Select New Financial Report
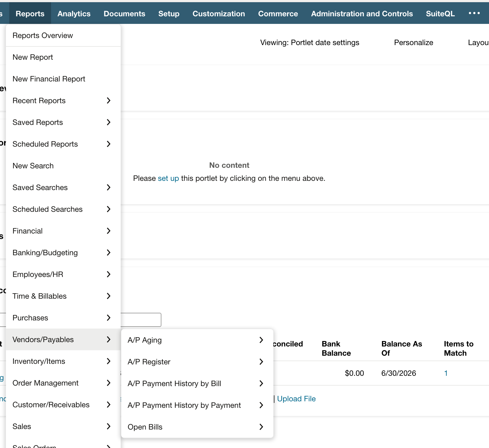The image size is (489, 448). pos(63,79)
